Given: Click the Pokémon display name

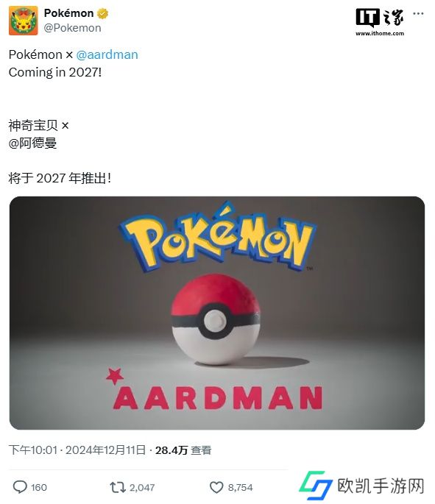Looking at the screenshot, I should 68,13.
